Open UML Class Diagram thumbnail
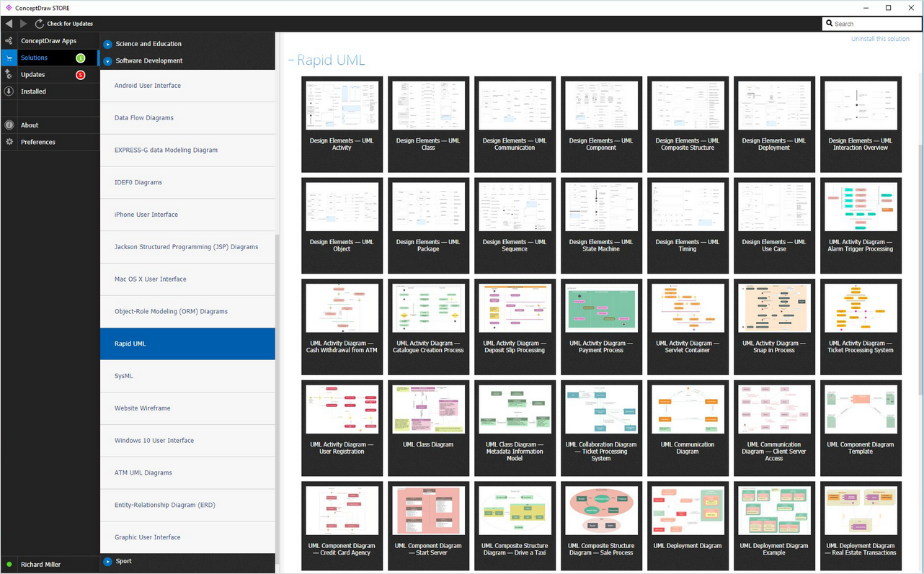The width and height of the screenshot is (924, 574). [428, 410]
